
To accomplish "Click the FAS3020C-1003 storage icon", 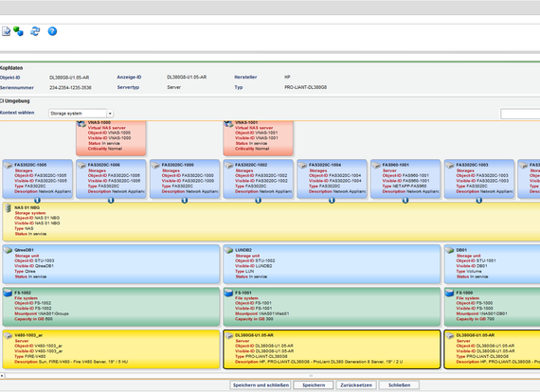I will 450,166.
